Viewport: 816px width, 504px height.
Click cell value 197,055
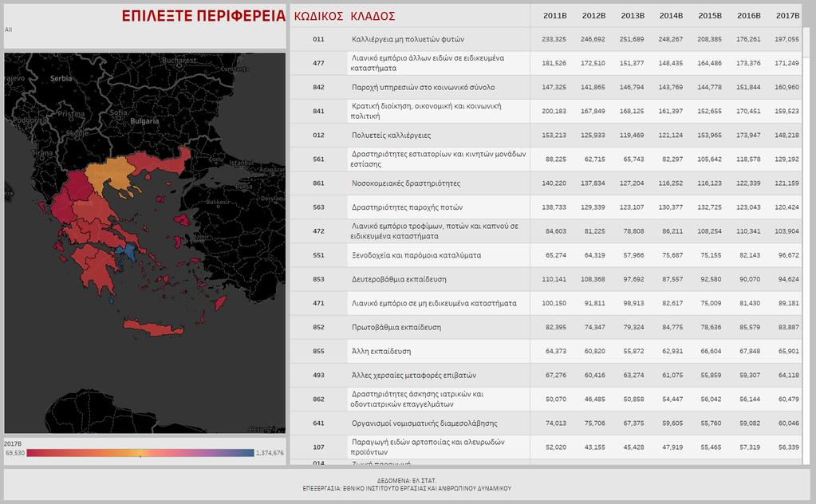(x=786, y=39)
